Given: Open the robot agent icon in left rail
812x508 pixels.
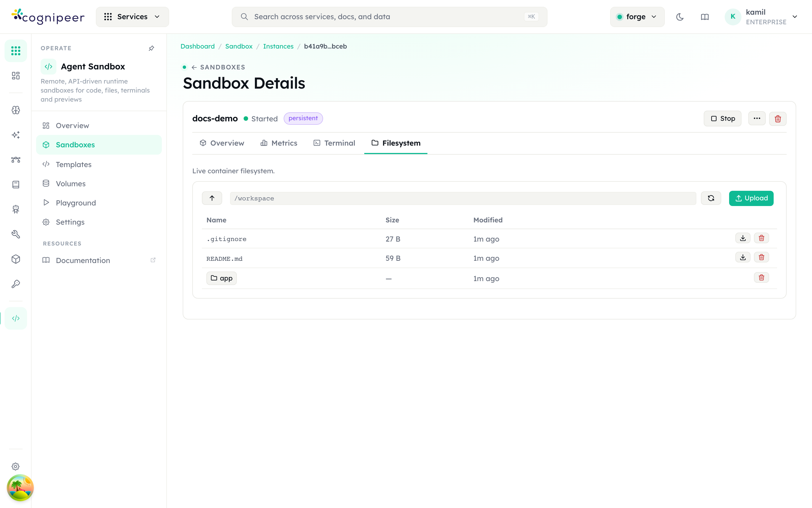Looking at the screenshot, I should [16, 209].
